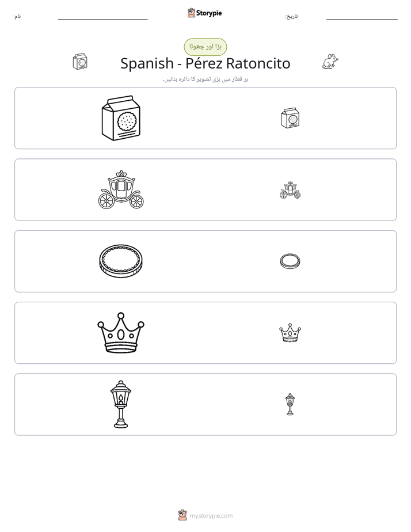
Task: Click the small street lamp picture
Action: pos(290,404)
